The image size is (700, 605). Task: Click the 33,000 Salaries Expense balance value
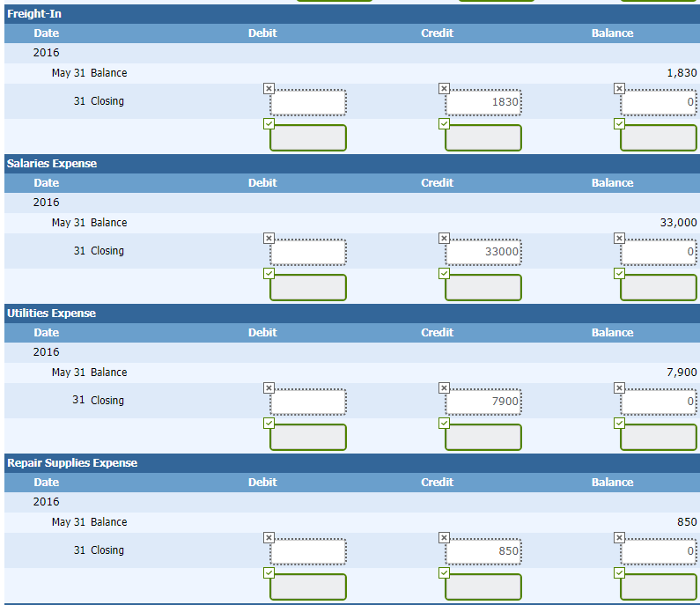click(x=679, y=222)
